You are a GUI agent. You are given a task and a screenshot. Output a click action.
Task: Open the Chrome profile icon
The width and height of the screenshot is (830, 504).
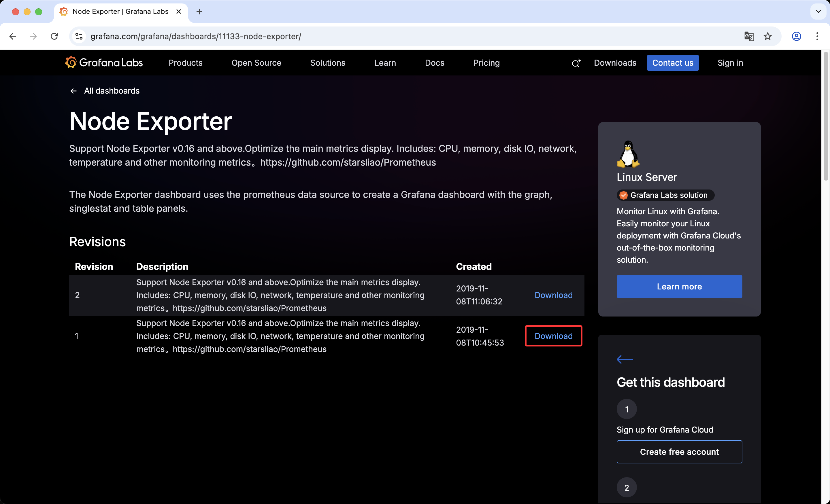click(x=796, y=36)
